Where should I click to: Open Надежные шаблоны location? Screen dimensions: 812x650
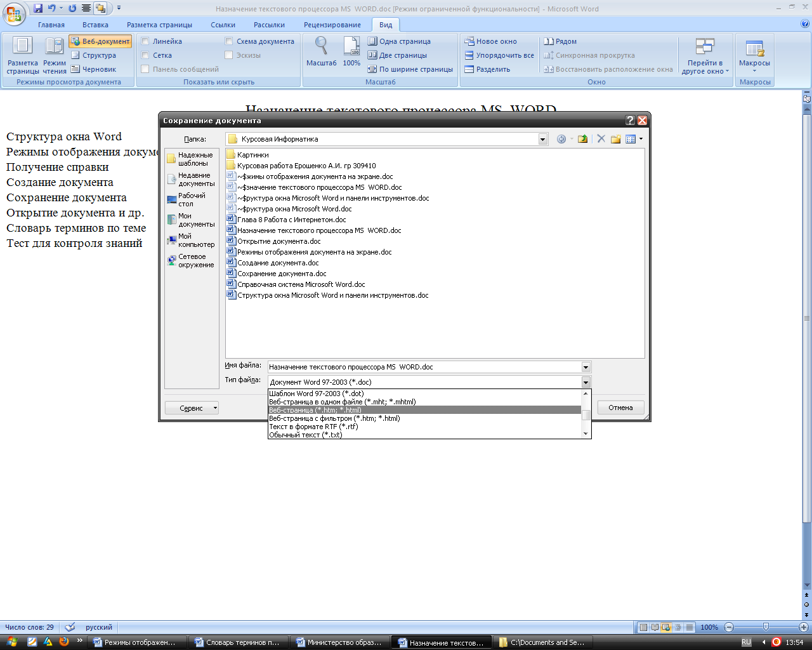pos(192,159)
